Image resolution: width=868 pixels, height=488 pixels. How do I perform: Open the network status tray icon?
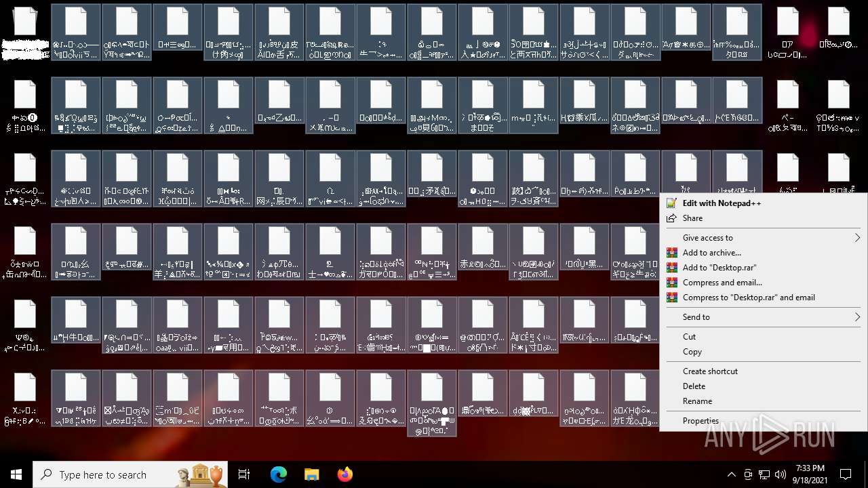click(x=764, y=474)
